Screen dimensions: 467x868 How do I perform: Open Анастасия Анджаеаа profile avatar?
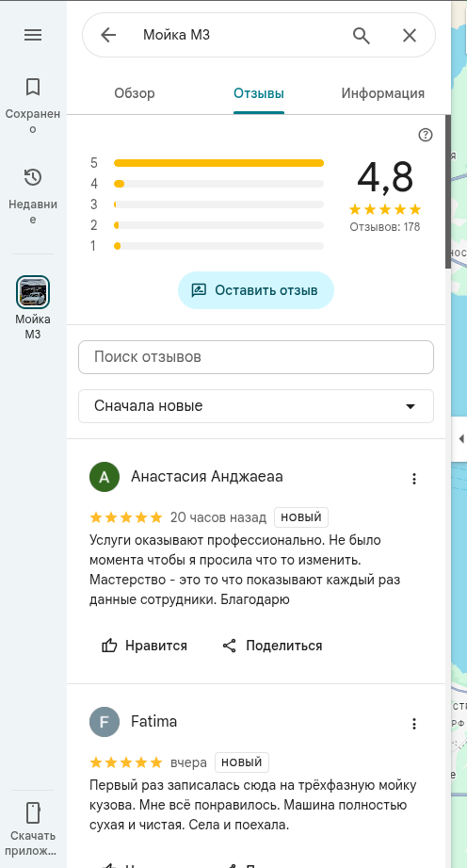tap(105, 477)
